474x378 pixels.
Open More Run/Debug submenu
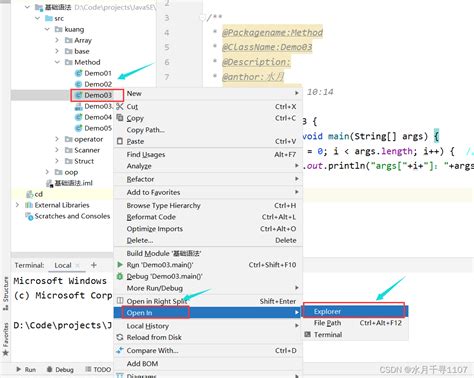click(208, 288)
